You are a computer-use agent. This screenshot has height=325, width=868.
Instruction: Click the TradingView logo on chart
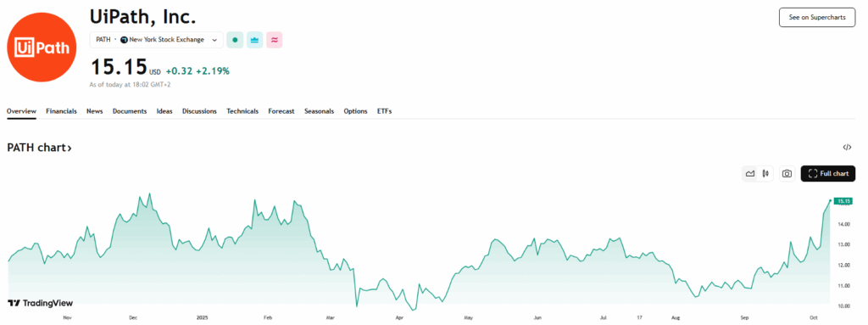41,303
